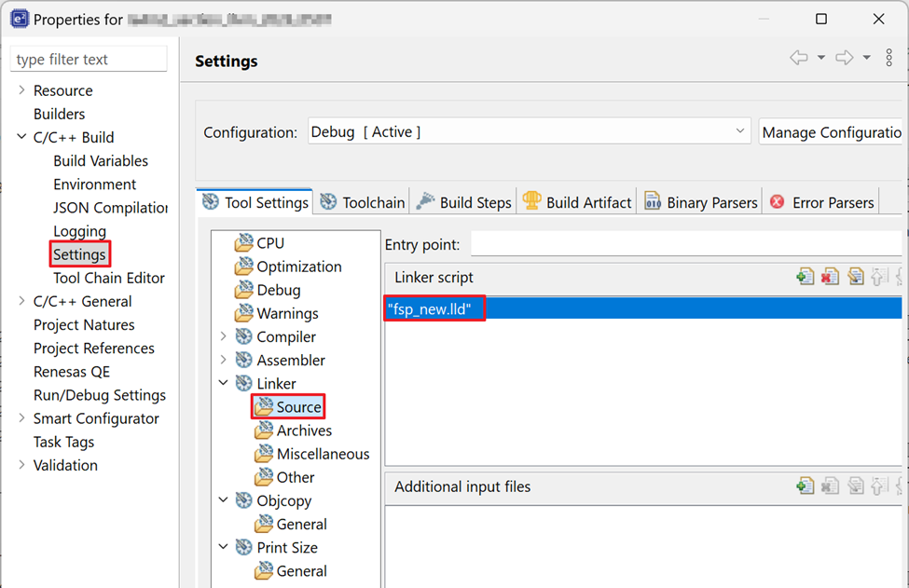Select the Miscellaneous linker folder icon
Viewport: 909px width, 588px height.
click(x=264, y=454)
